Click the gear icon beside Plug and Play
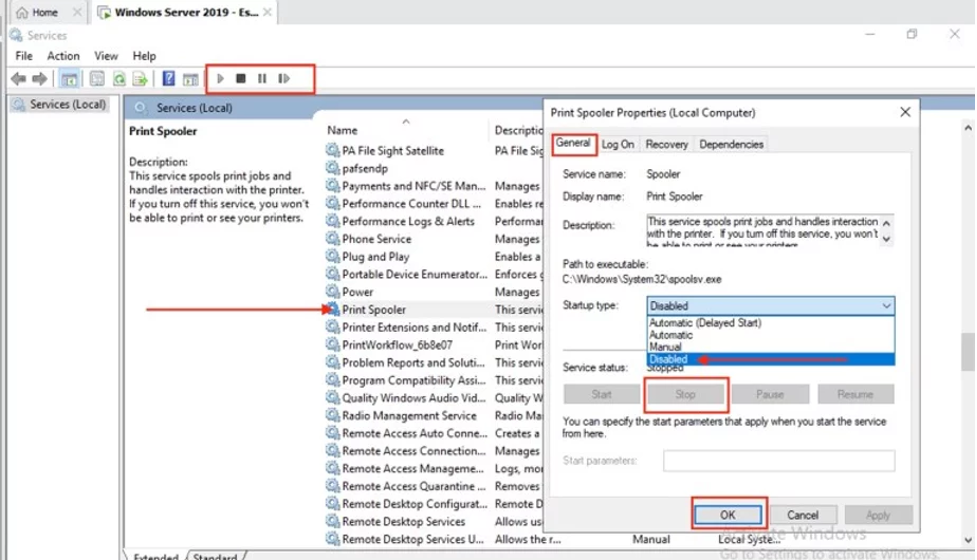Screen dimensions: 977x560 pyautogui.click(x=333, y=256)
